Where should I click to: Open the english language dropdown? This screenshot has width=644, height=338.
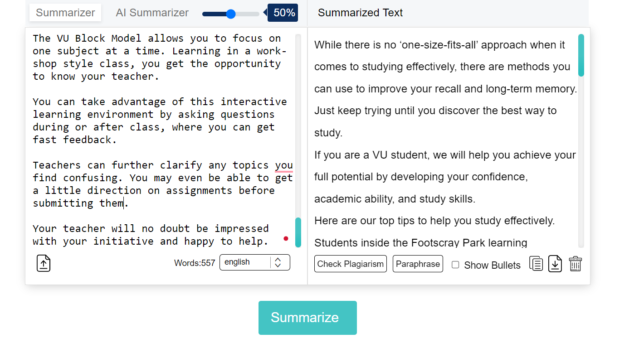pyautogui.click(x=255, y=262)
